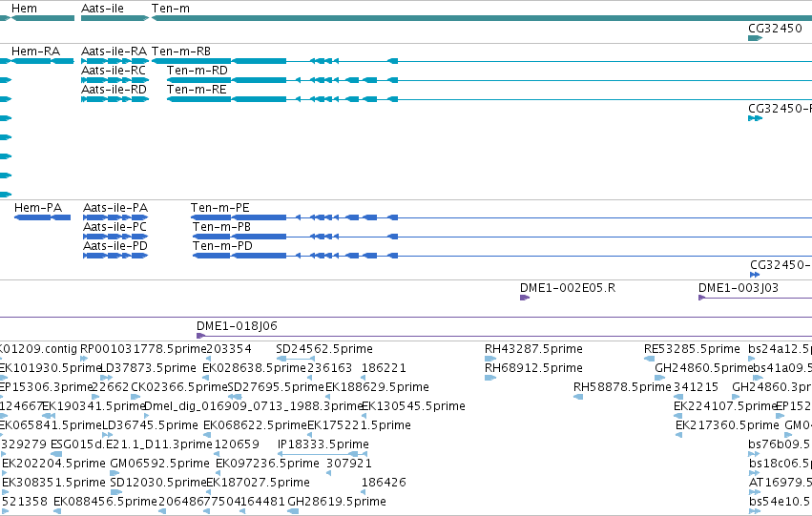The width and height of the screenshot is (812, 516).
Task: Click the EK130545.5prime EST label
Action: tap(413, 406)
